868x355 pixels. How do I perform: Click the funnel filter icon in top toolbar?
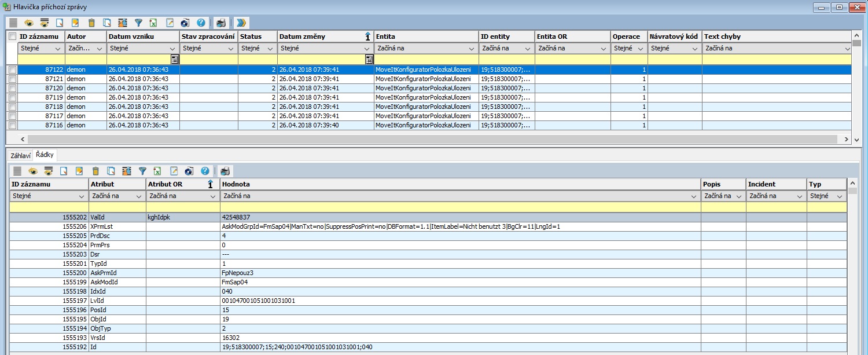click(138, 23)
